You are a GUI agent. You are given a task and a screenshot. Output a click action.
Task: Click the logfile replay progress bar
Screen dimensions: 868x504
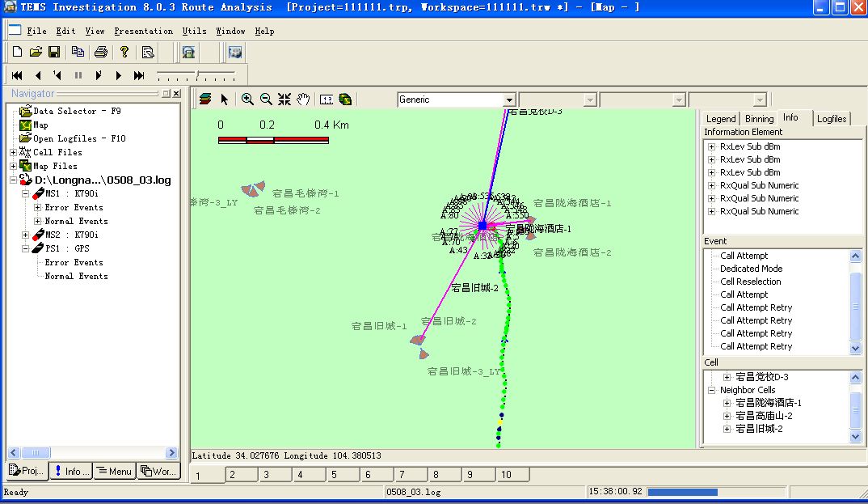716,492
